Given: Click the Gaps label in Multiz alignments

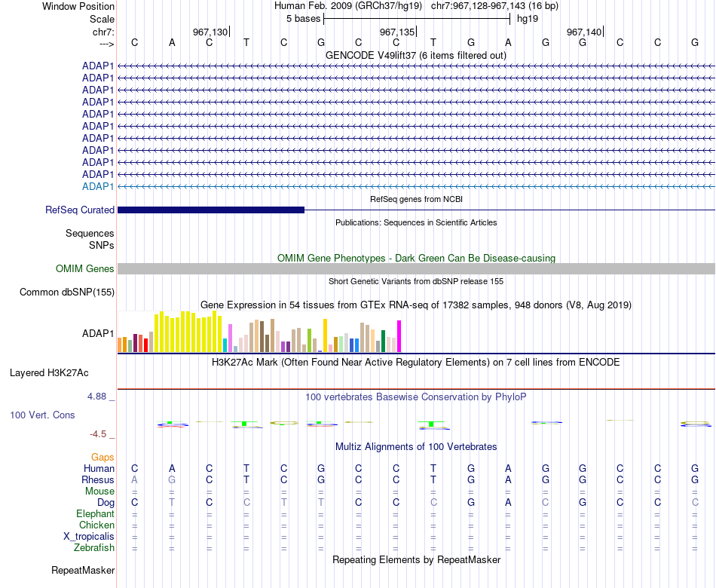Looking at the screenshot, I should point(103,457).
